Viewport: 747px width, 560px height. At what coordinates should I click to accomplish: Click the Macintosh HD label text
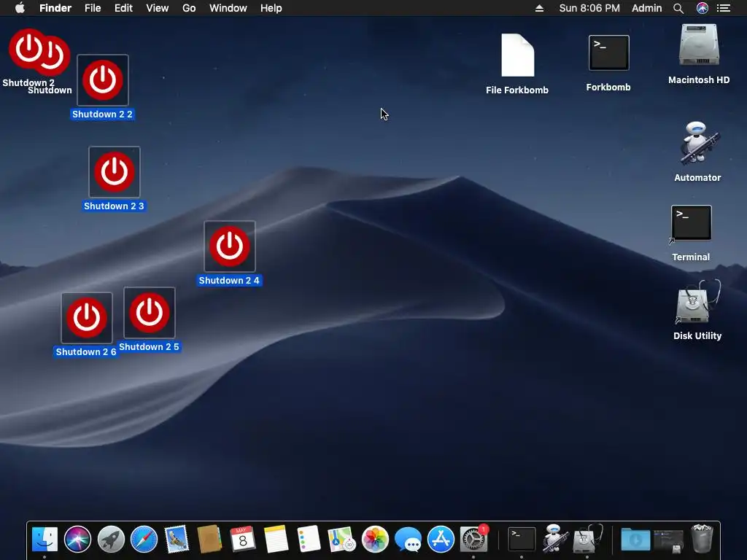[x=699, y=80]
